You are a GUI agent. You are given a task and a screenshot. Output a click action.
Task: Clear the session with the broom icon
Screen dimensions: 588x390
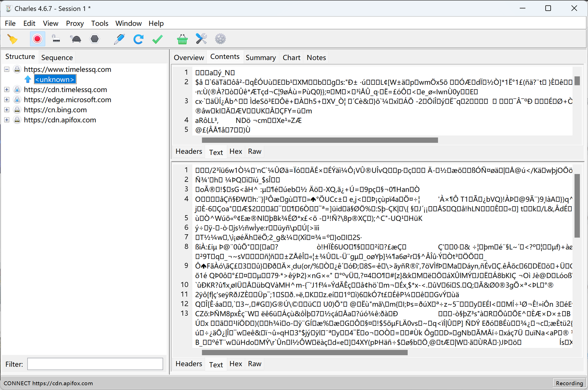13,39
